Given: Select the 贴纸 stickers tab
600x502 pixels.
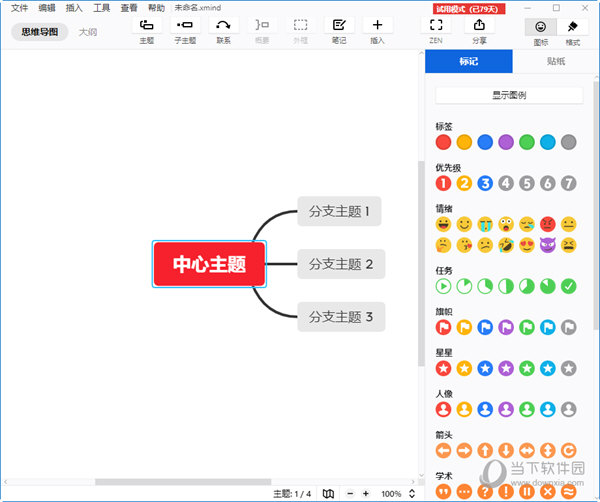Looking at the screenshot, I should [556, 61].
